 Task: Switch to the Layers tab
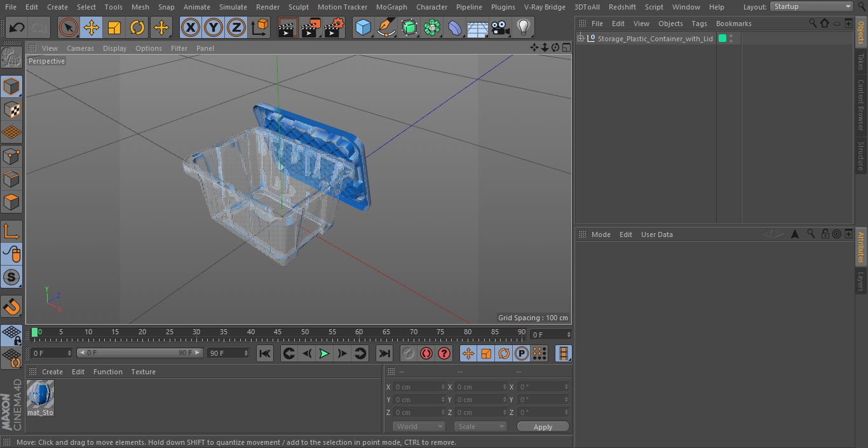[x=861, y=281]
